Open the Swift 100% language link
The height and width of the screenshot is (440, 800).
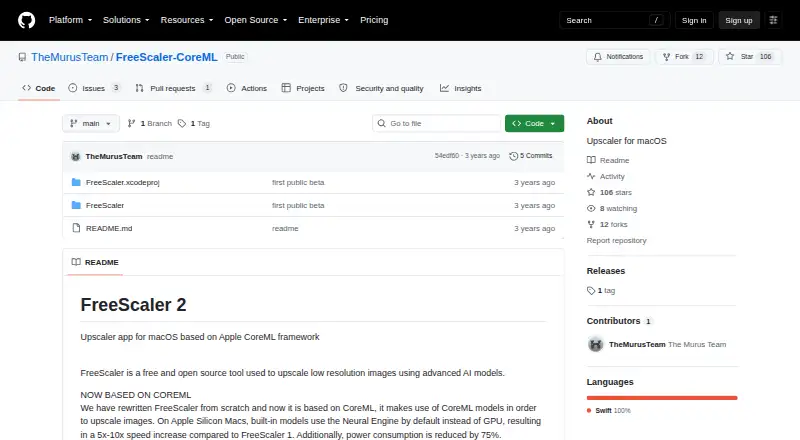(609, 410)
